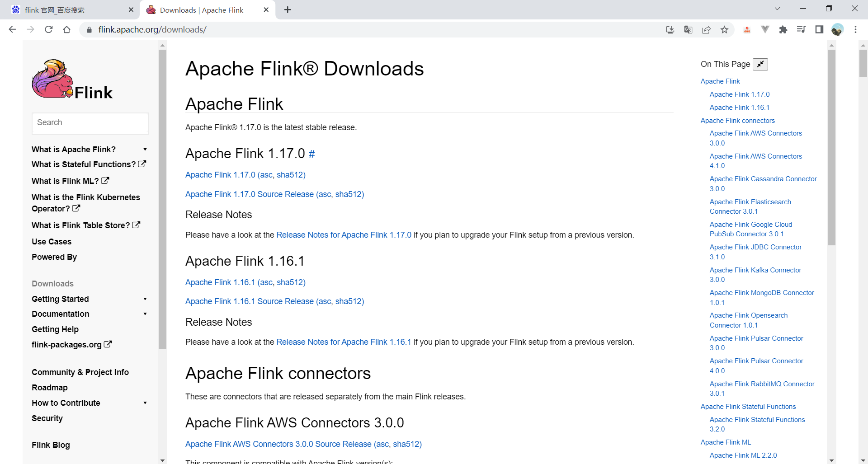This screenshot has height=464, width=868.
Task: Open Release Notes for Apache Flink 1.17.0
Action: pos(344,235)
